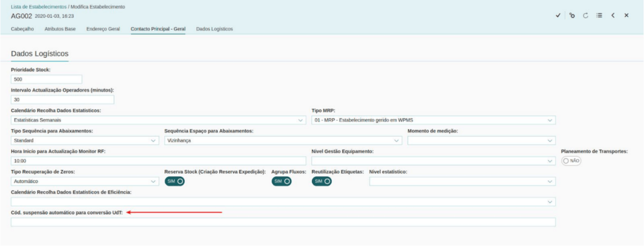Image resolution: width=644 pixels, height=246 pixels.
Task: Open Tipo Recuperação de Zeros dropdown
Action: coord(85,182)
